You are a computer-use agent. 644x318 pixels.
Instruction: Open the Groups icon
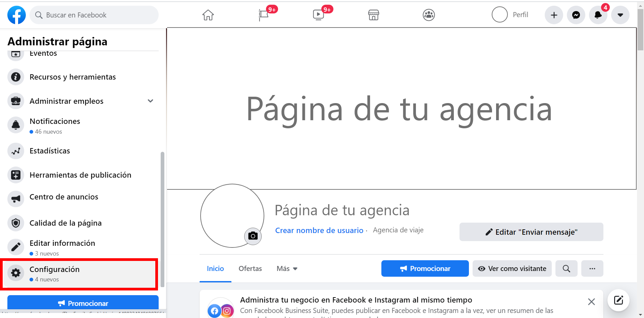(x=429, y=15)
